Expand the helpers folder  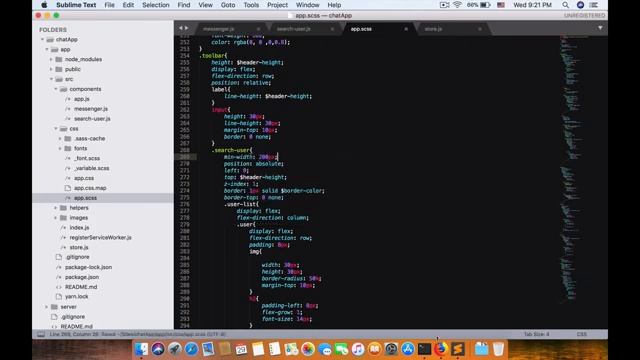56,208
